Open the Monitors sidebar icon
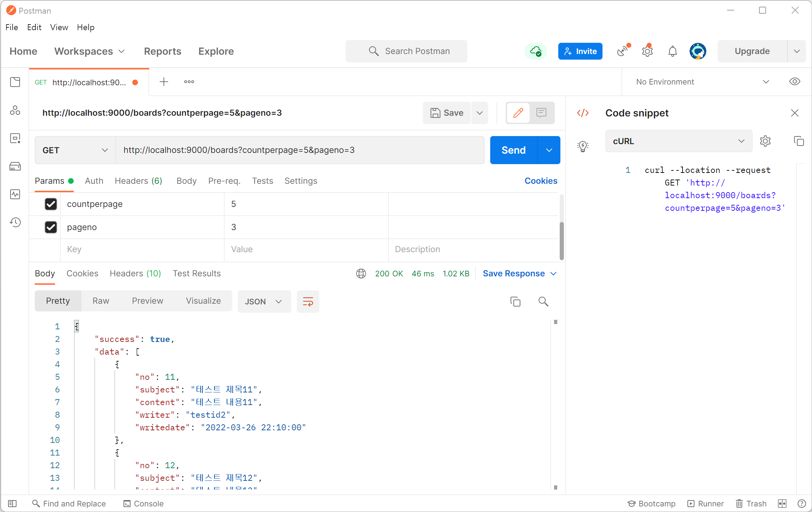The height and width of the screenshot is (512, 812). [x=15, y=194]
